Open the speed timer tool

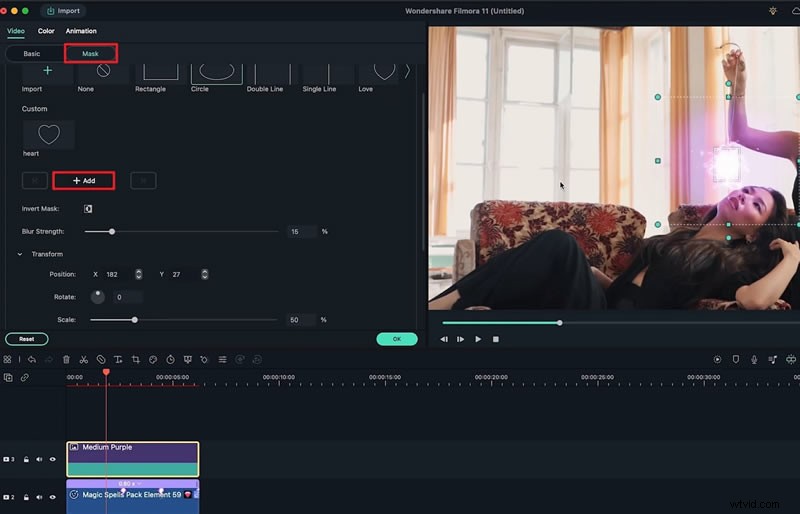(170, 360)
